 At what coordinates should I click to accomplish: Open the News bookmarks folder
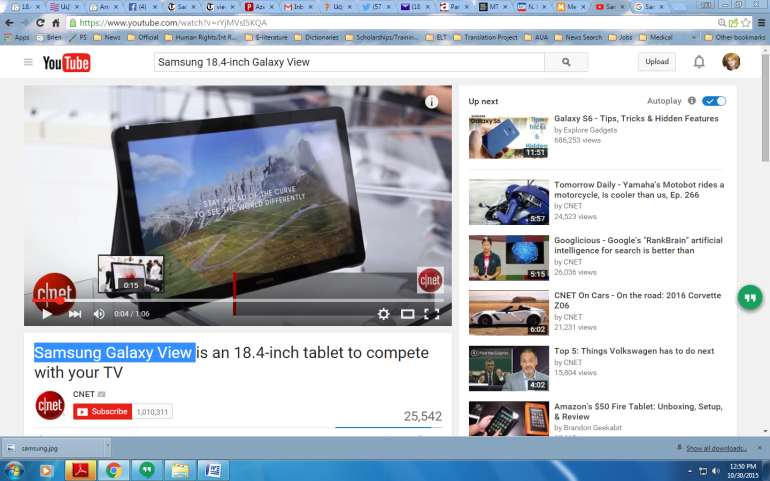click(x=107, y=37)
